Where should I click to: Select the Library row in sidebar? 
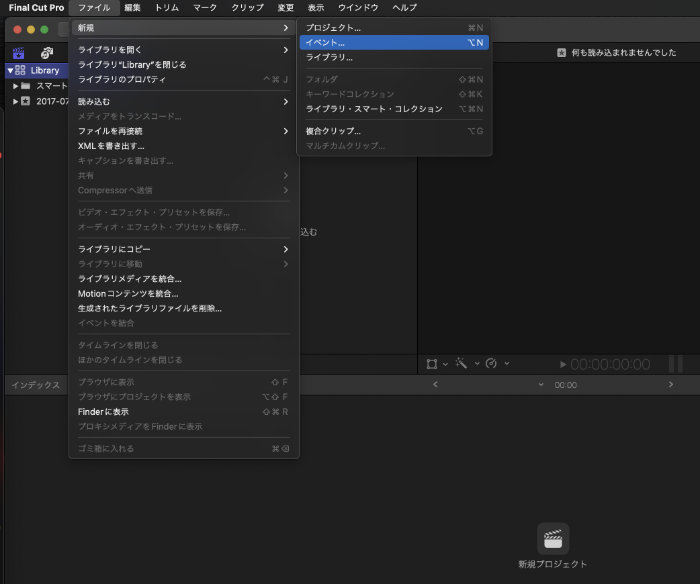point(37,71)
